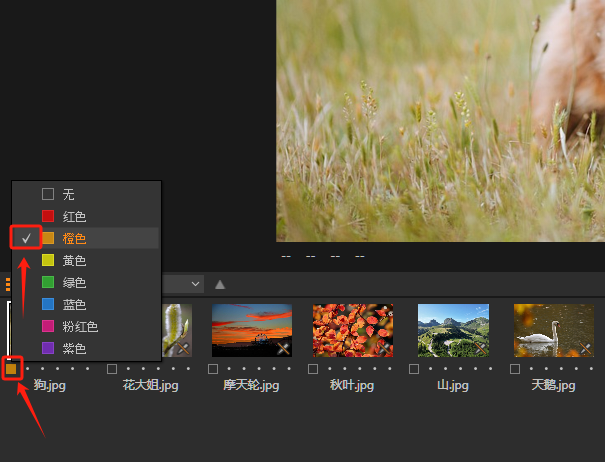Click the edited pencil icon on 花大姐.jpg
This screenshot has width=605, height=462.
183,349
